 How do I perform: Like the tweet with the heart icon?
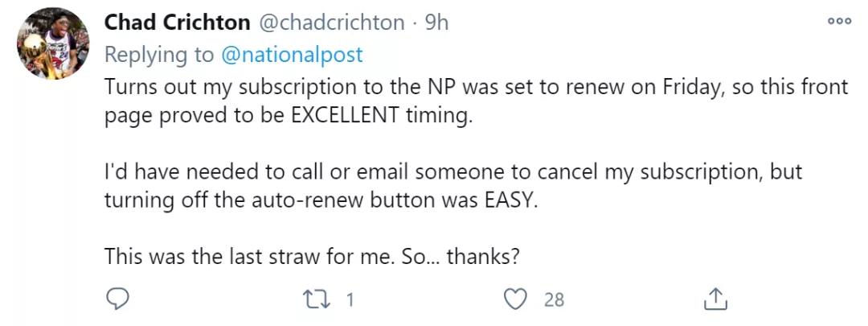[x=514, y=299]
